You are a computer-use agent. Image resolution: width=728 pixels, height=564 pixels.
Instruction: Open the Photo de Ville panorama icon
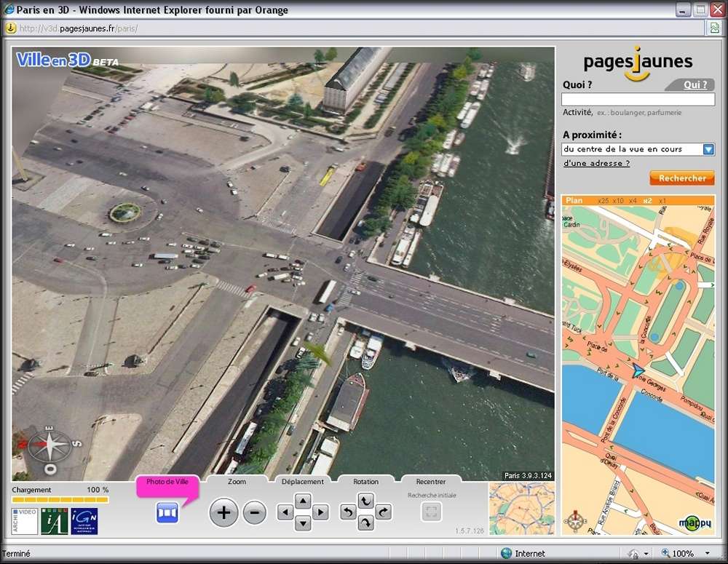point(167,513)
